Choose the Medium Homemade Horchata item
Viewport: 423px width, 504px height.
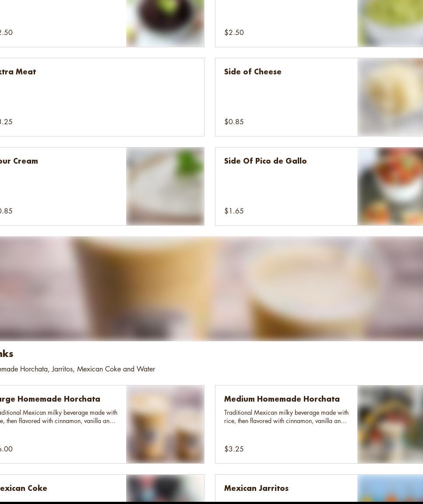[x=319, y=424]
